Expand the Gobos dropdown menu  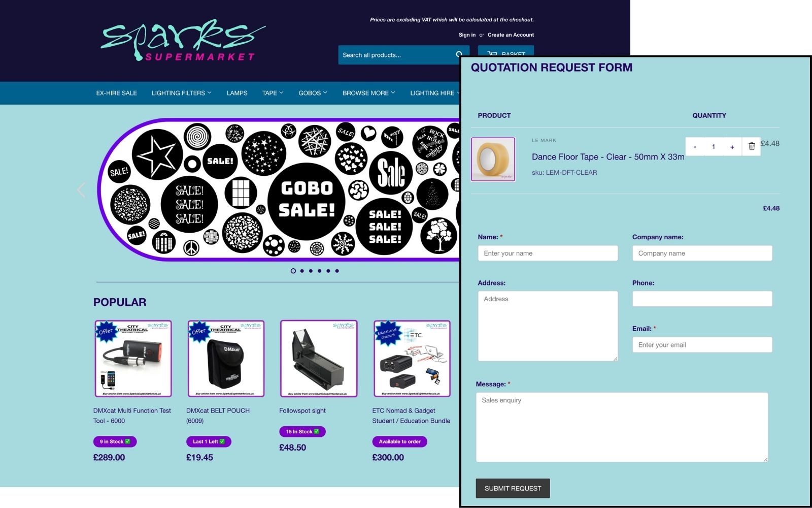pos(313,93)
